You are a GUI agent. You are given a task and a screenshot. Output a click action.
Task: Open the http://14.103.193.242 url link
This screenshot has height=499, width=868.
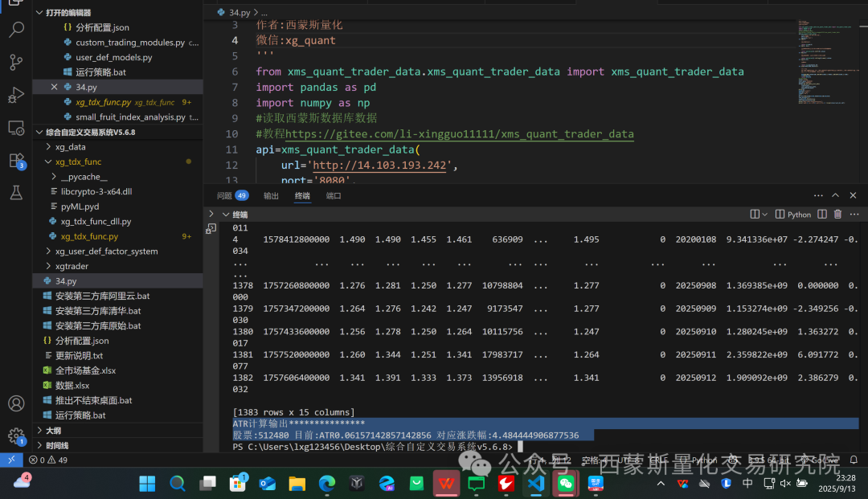point(379,165)
